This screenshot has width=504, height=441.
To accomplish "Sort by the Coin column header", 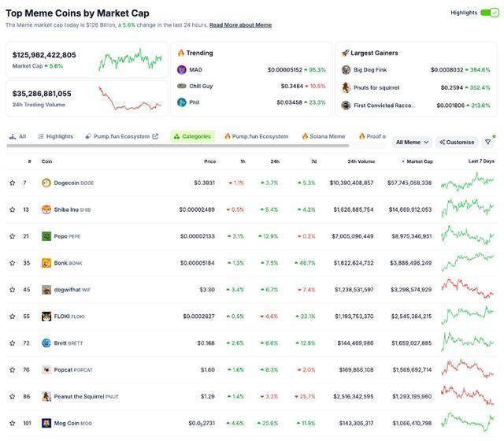I will (46, 161).
